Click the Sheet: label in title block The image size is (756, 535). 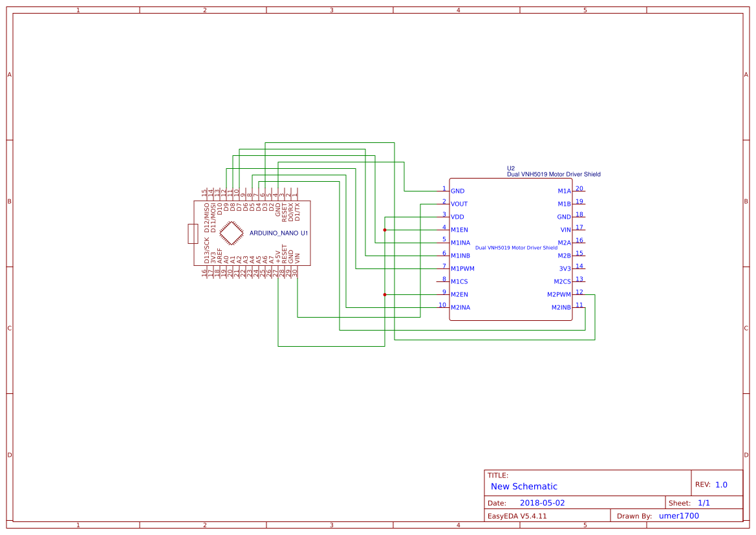pyautogui.click(x=680, y=503)
